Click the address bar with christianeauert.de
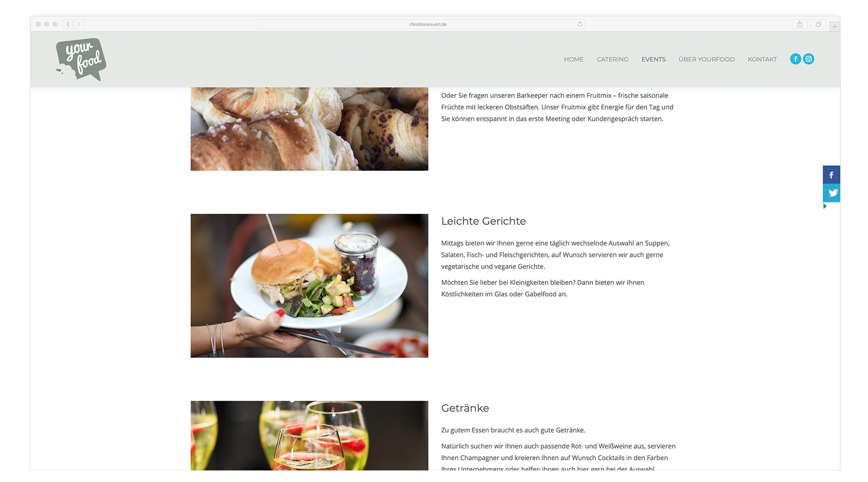The image size is (868, 482). [420, 24]
